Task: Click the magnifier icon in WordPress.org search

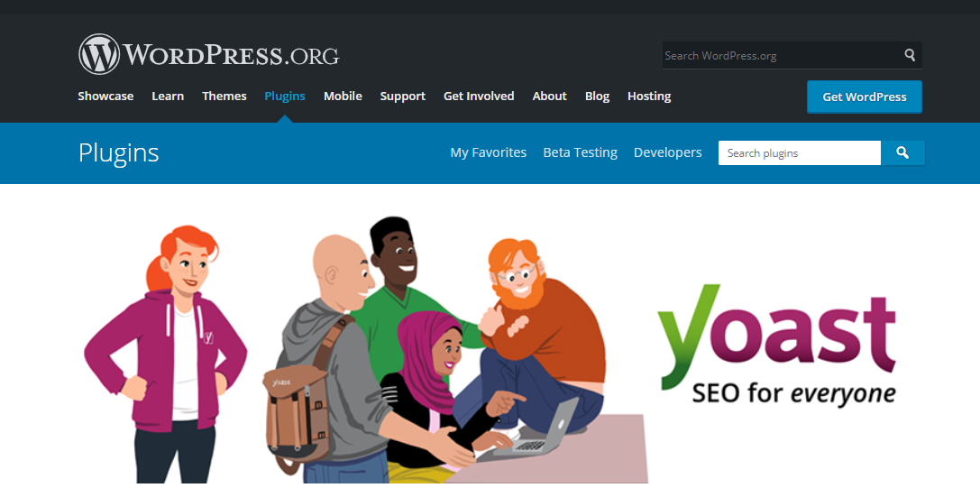Action: click(x=910, y=55)
